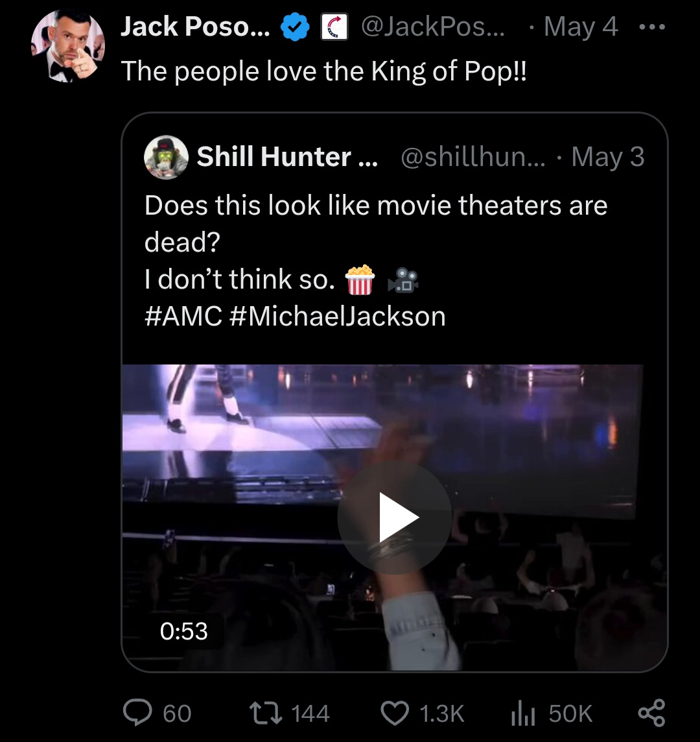
Task: Click the #AMC hashtag
Action: coord(183,316)
